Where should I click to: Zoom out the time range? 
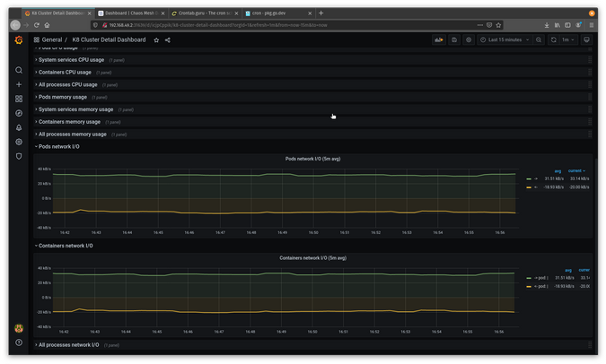(x=539, y=39)
